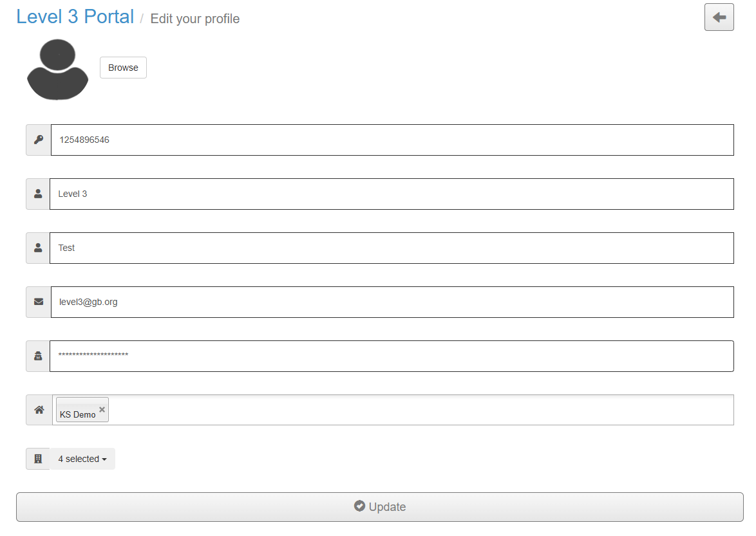Screen dimensions: 756x536
Task: Click the key icon beside ID field
Action: (x=39, y=140)
